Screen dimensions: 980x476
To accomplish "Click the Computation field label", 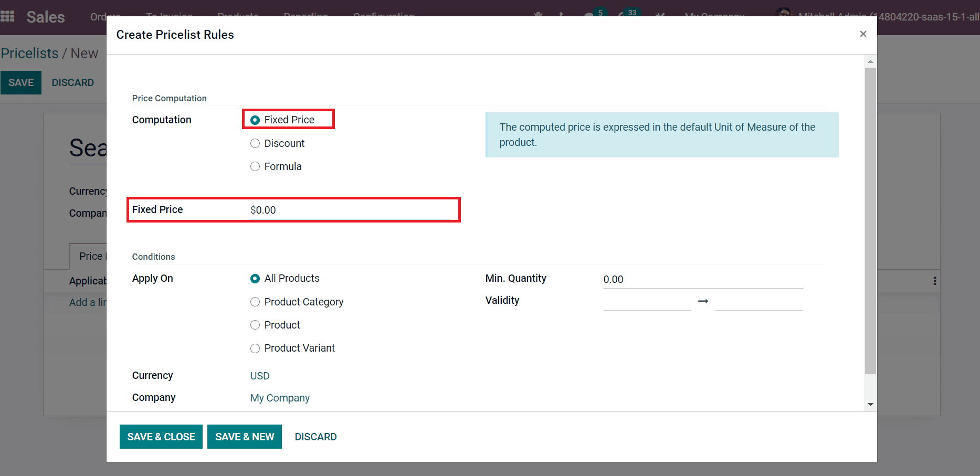I will tap(162, 120).
